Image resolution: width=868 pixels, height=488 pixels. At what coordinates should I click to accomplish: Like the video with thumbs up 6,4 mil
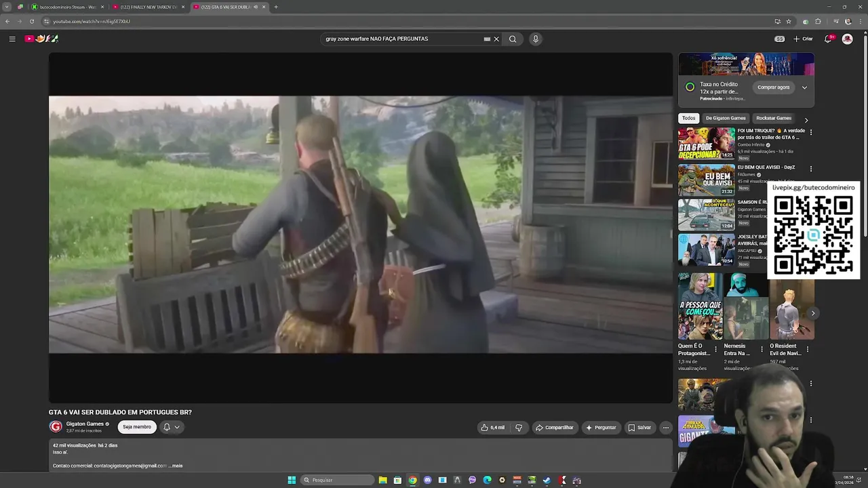point(493,428)
